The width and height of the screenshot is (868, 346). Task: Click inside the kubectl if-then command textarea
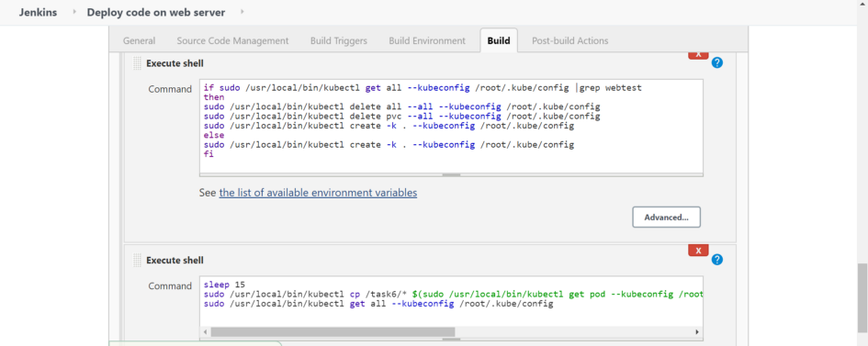point(451,126)
